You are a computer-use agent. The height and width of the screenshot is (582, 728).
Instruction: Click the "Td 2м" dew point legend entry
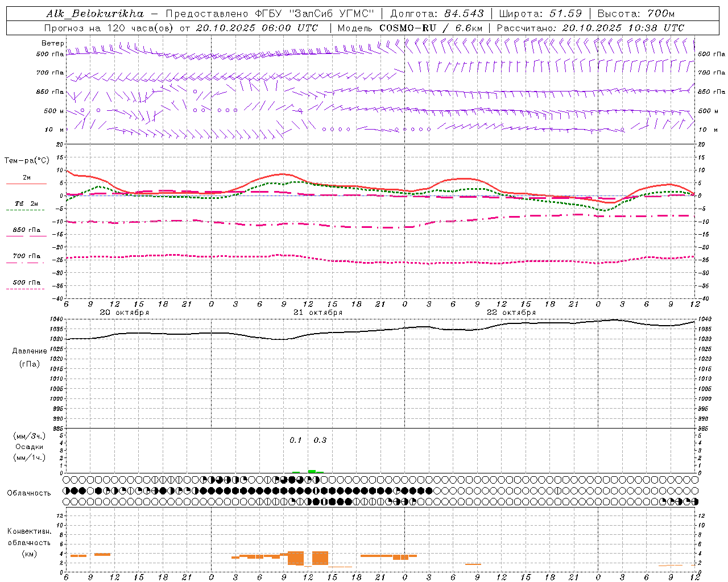27,203
